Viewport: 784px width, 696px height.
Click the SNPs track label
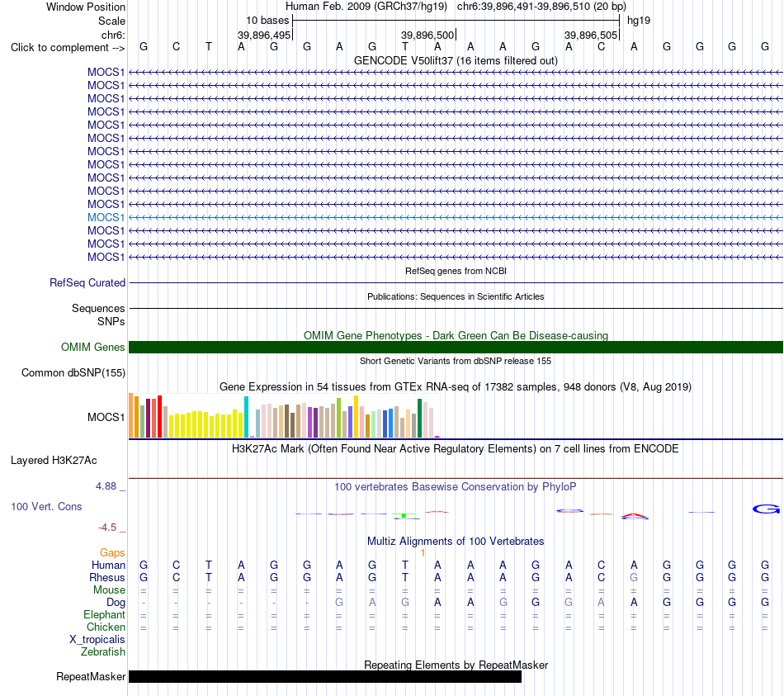pos(111,321)
